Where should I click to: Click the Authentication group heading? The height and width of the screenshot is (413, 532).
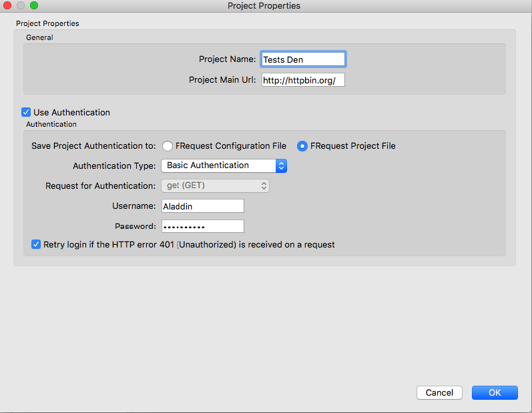coord(51,124)
